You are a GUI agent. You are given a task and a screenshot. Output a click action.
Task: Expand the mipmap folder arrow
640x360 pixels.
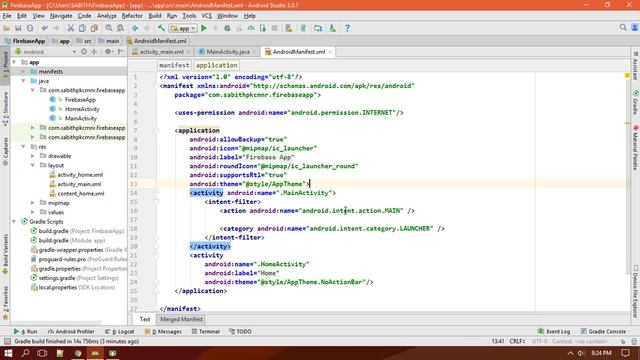pyautogui.click(x=33, y=203)
